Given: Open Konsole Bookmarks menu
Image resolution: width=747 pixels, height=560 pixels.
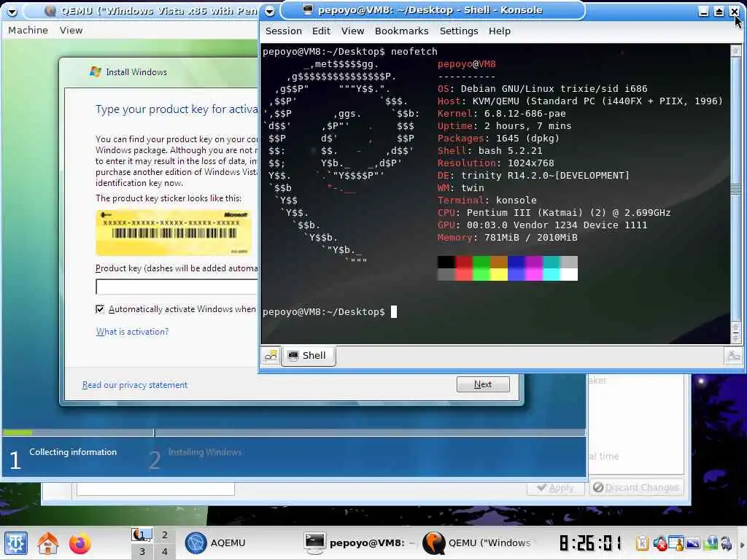Looking at the screenshot, I should coord(402,31).
